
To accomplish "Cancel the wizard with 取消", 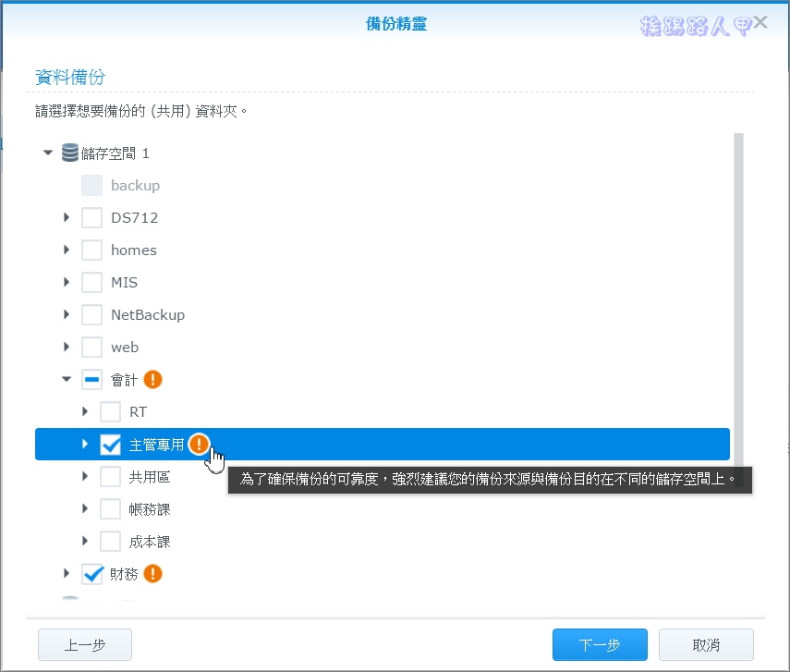I will pyautogui.click(x=706, y=644).
